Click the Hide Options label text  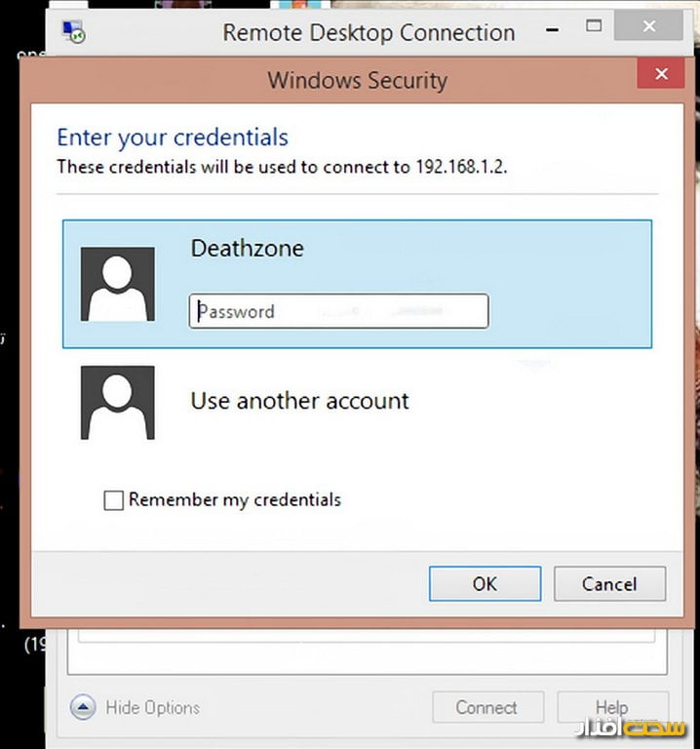click(151, 708)
